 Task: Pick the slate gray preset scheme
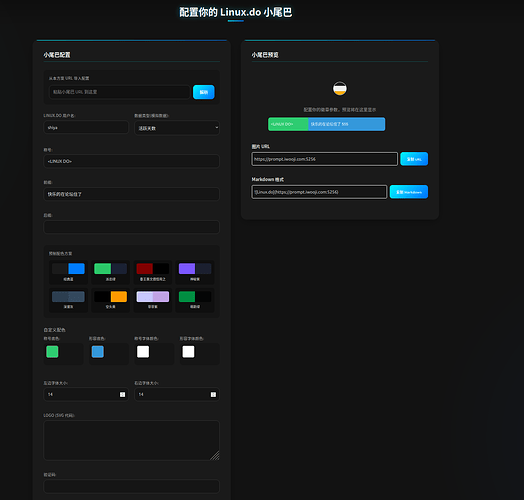(x=68, y=300)
